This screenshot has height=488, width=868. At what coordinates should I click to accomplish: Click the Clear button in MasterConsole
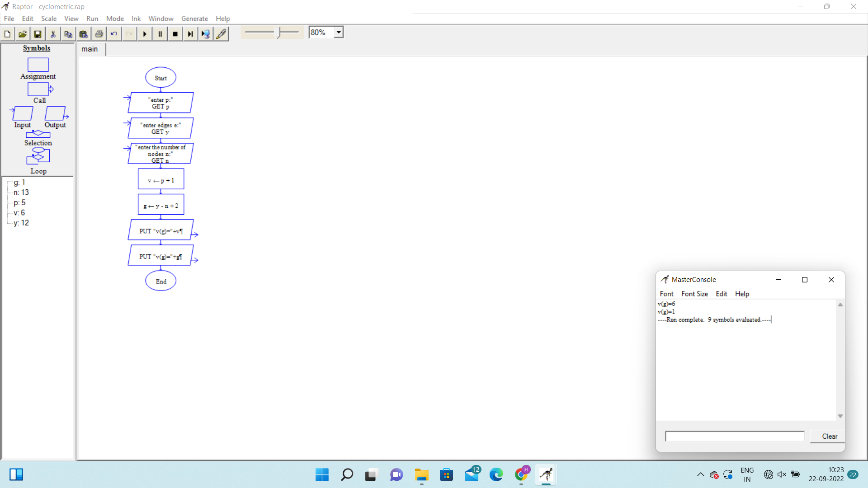(829, 436)
